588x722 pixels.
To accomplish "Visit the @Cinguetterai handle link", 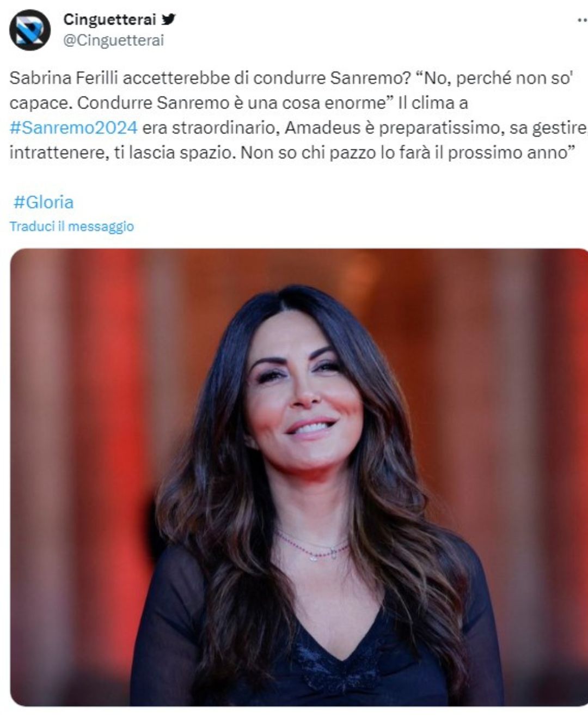I will pyautogui.click(x=113, y=40).
